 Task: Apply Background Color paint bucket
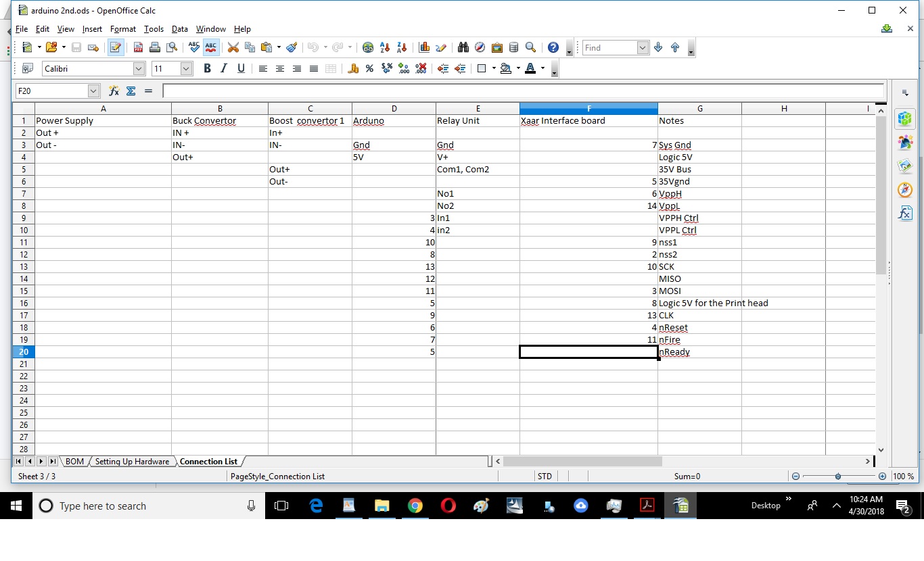pos(505,68)
